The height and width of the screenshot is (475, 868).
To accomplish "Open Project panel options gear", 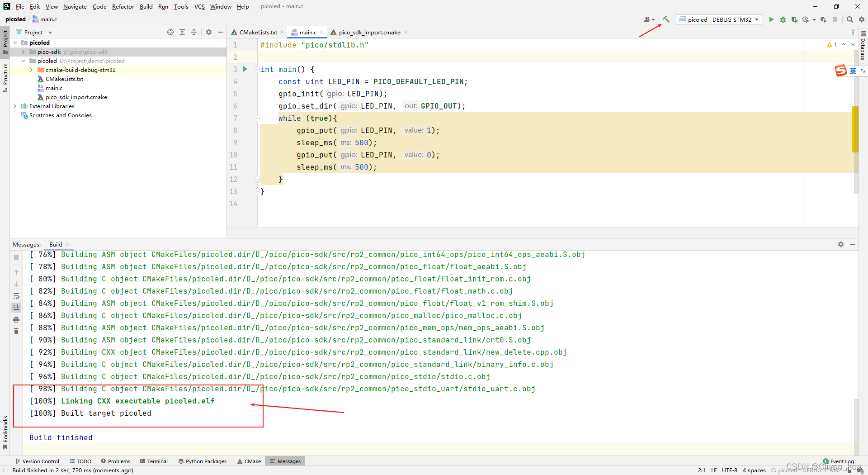I will pyautogui.click(x=209, y=32).
